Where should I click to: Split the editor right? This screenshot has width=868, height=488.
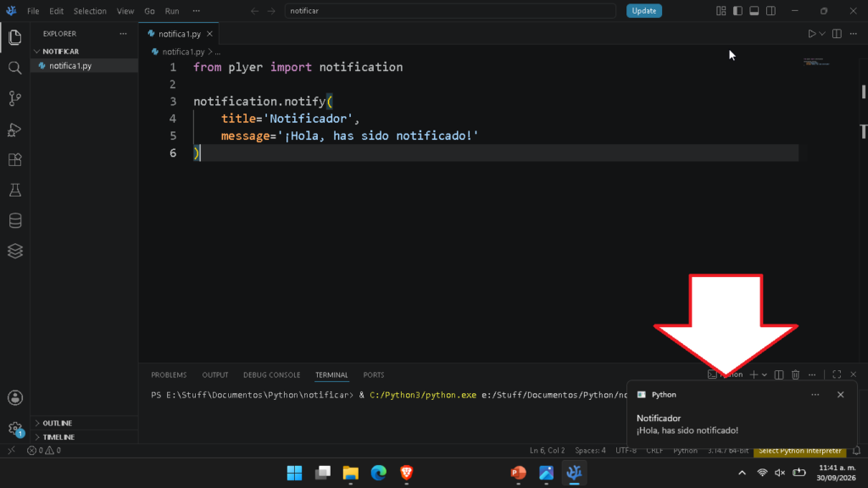[837, 34]
